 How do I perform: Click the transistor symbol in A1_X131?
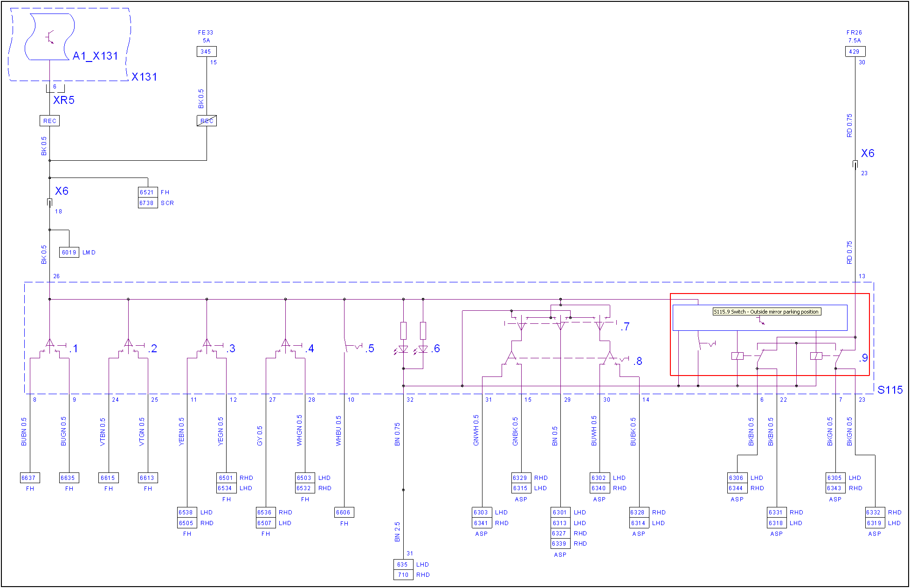tap(50, 37)
